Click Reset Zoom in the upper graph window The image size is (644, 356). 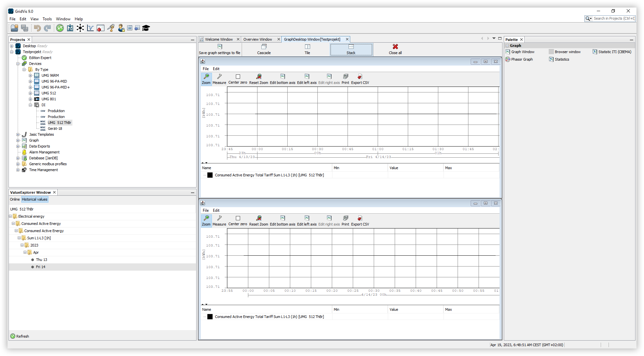point(258,79)
